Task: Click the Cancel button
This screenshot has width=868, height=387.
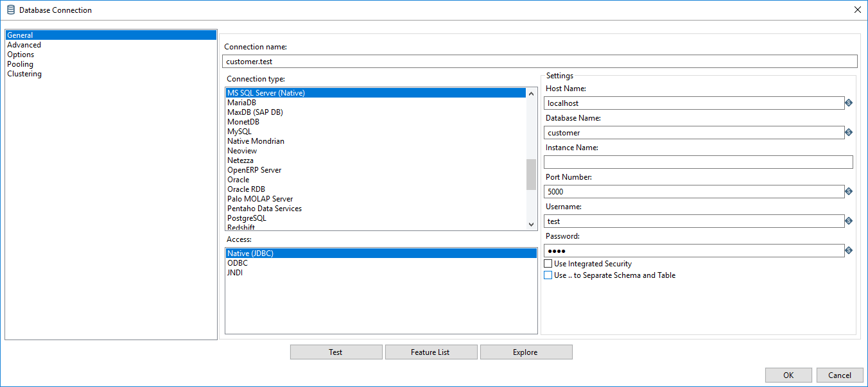Action: pos(840,375)
